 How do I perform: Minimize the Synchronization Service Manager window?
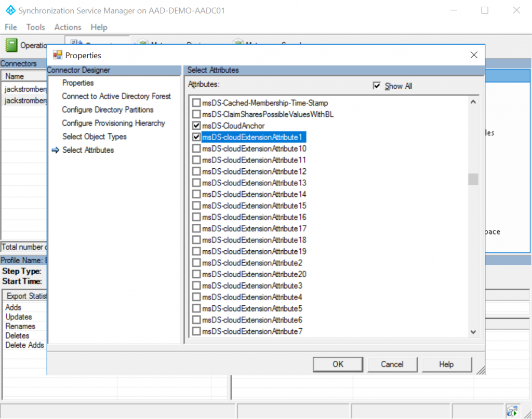pos(454,10)
